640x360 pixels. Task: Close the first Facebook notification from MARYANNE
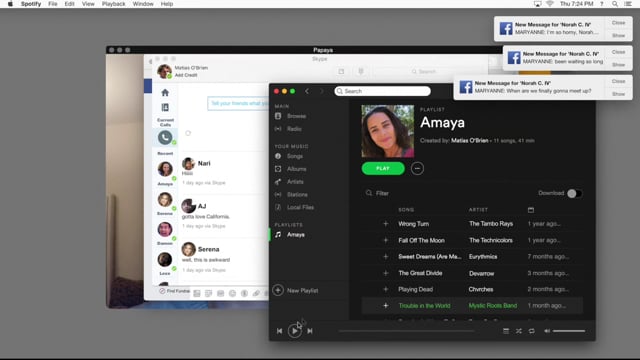(x=618, y=23)
